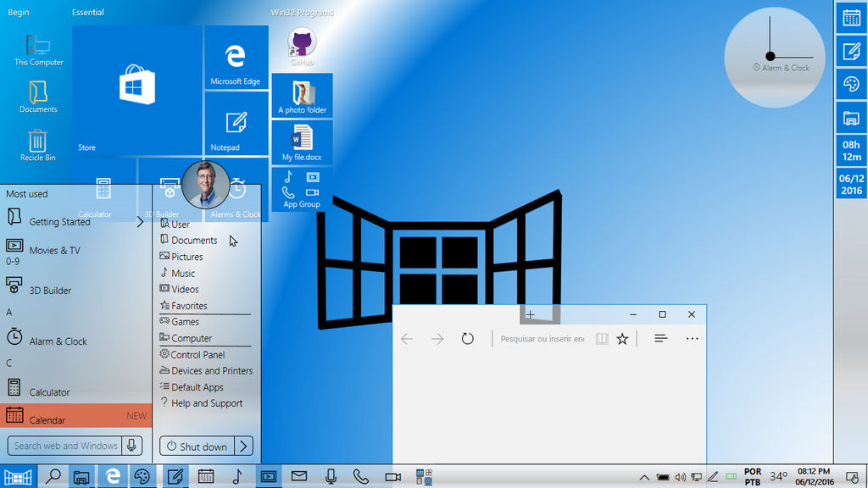This screenshot has width=868, height=488.
Task: Open the Notepad tile
Action: 236,124
